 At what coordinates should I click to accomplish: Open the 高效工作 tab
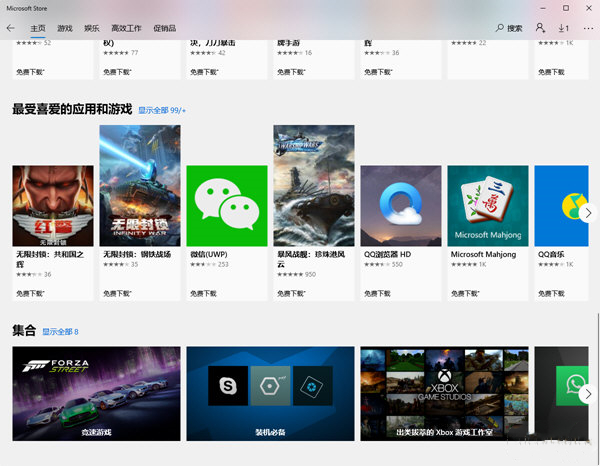coord(126,28)
